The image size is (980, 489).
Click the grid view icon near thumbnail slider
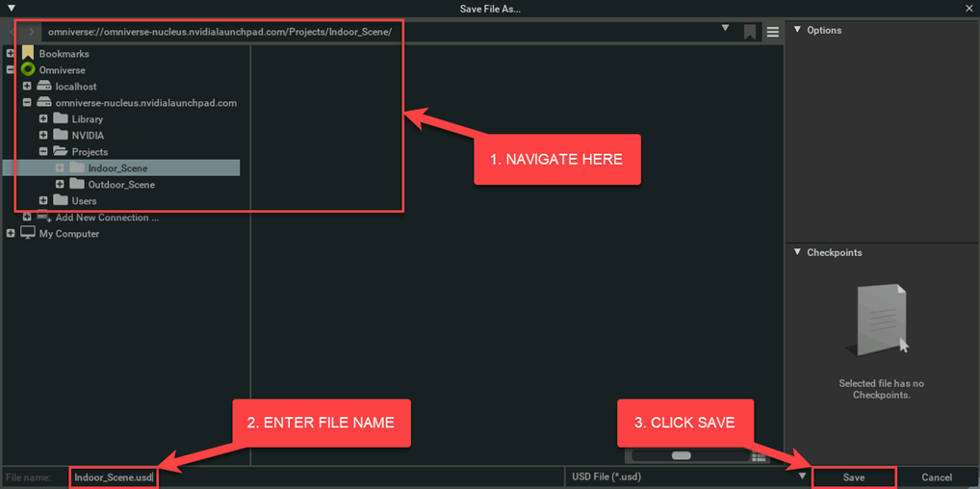759,455
